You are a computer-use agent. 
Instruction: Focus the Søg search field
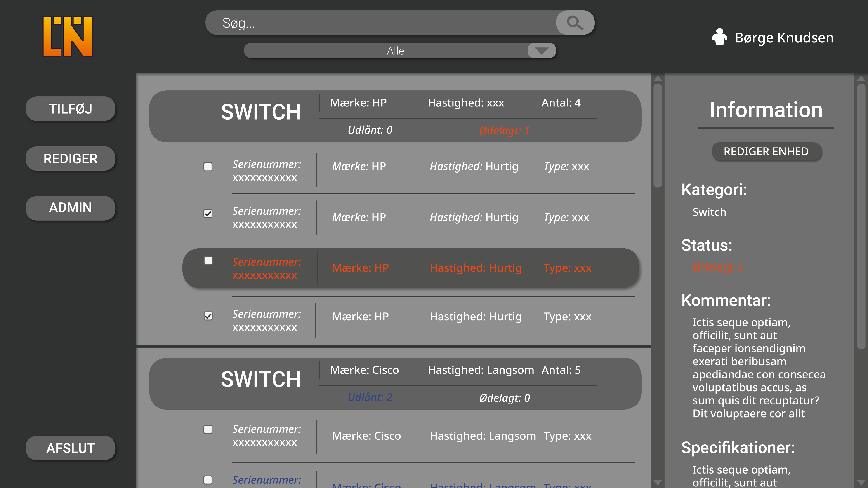point(381,23)
